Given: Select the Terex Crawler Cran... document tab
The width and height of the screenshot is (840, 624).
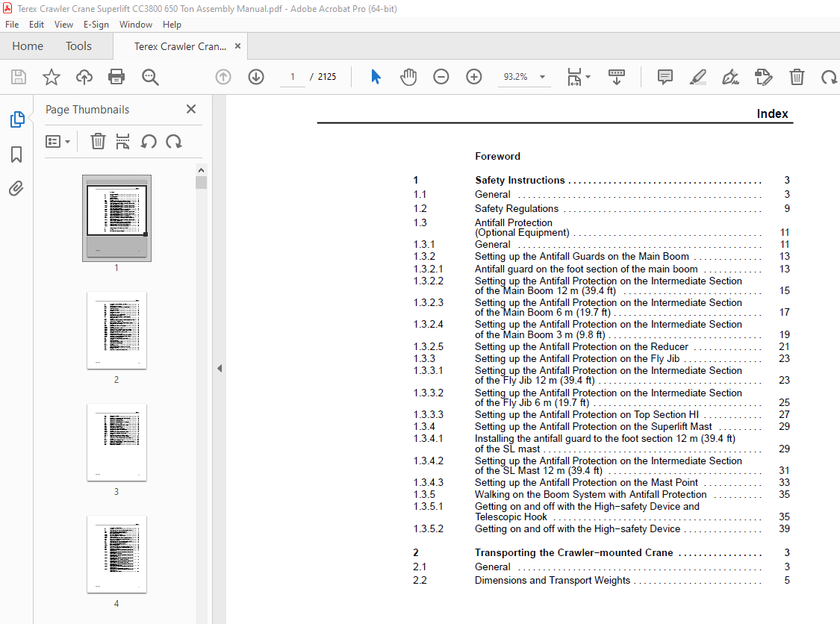Looking at the screenshot, I should [180, 46].
